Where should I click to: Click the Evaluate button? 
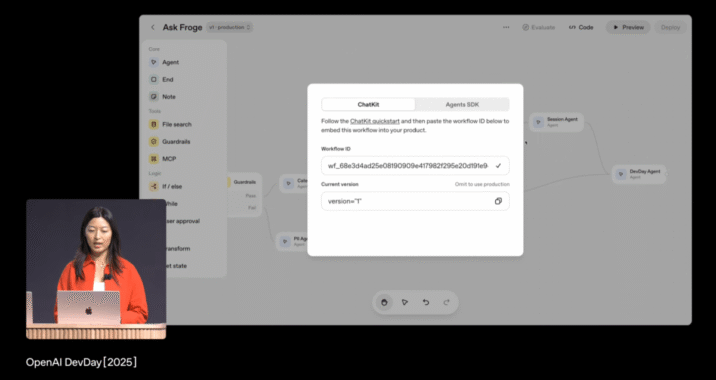pos(538,27)
